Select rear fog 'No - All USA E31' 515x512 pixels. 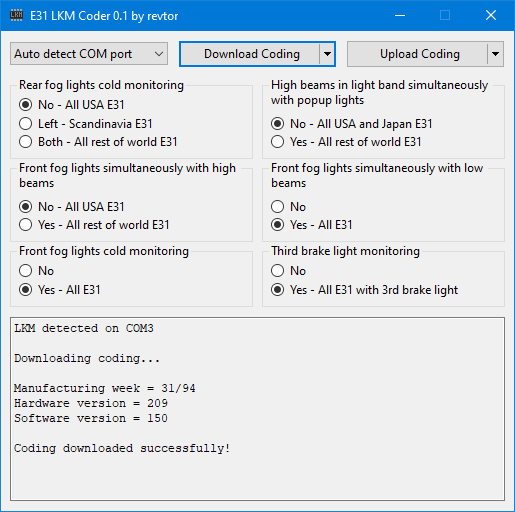coord(72,105)
